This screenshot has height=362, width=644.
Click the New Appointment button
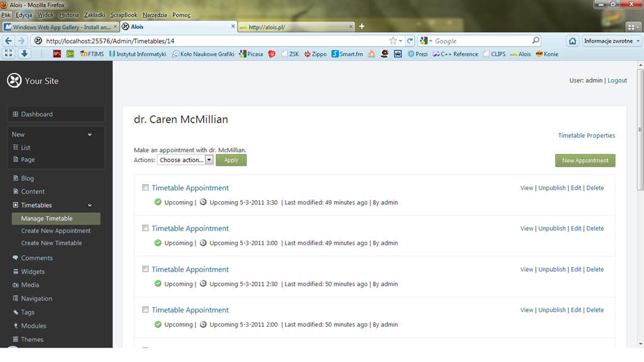pos(585,160)
